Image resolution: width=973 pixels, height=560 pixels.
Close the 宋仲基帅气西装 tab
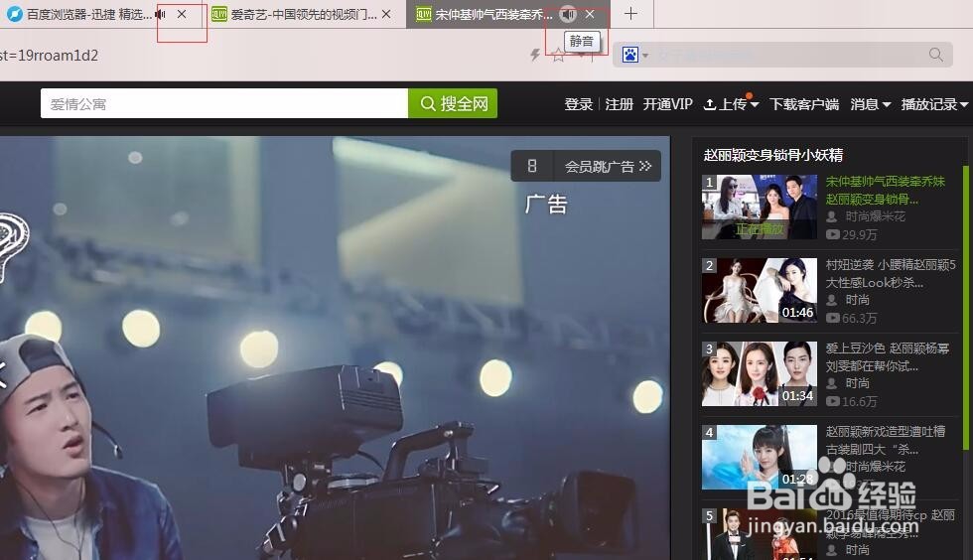[x=590, y=14]
